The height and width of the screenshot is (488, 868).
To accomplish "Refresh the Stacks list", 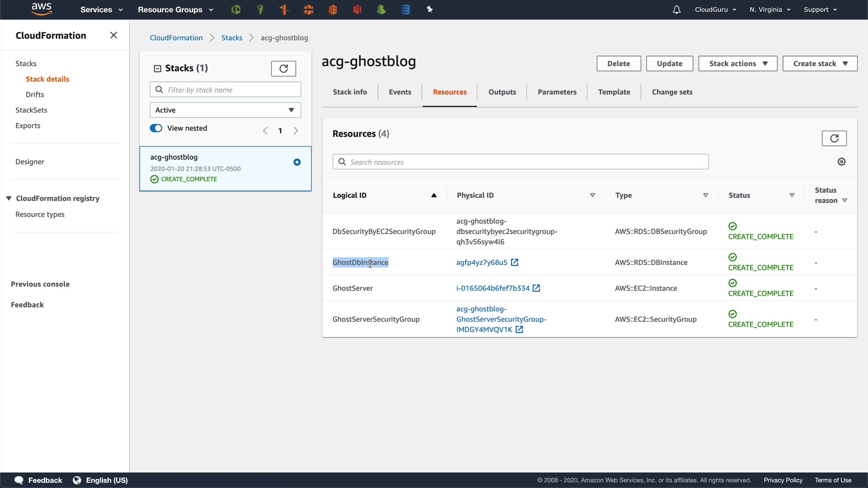I will 283,69.
